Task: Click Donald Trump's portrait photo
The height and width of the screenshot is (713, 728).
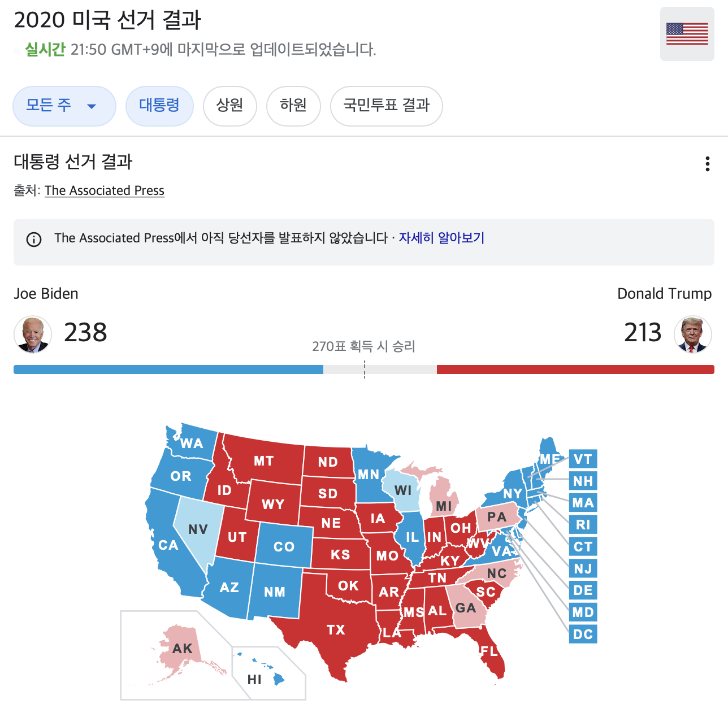Action: 692,334
